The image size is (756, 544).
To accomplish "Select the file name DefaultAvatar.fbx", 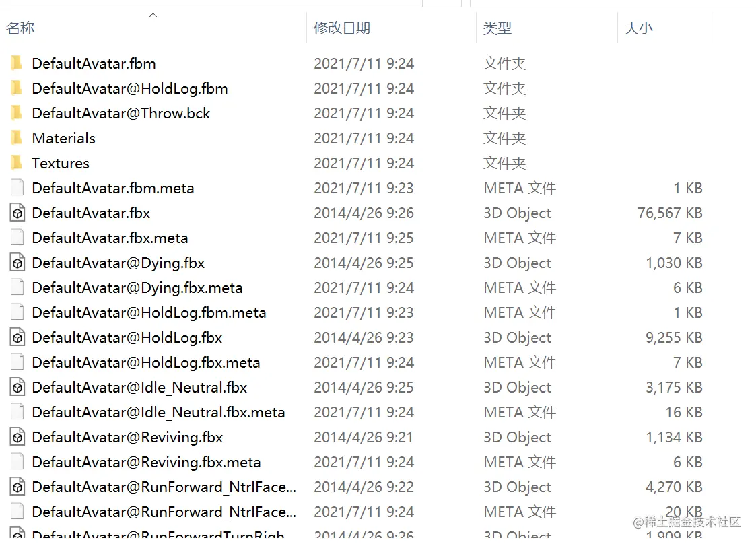I will click(91, 213).
